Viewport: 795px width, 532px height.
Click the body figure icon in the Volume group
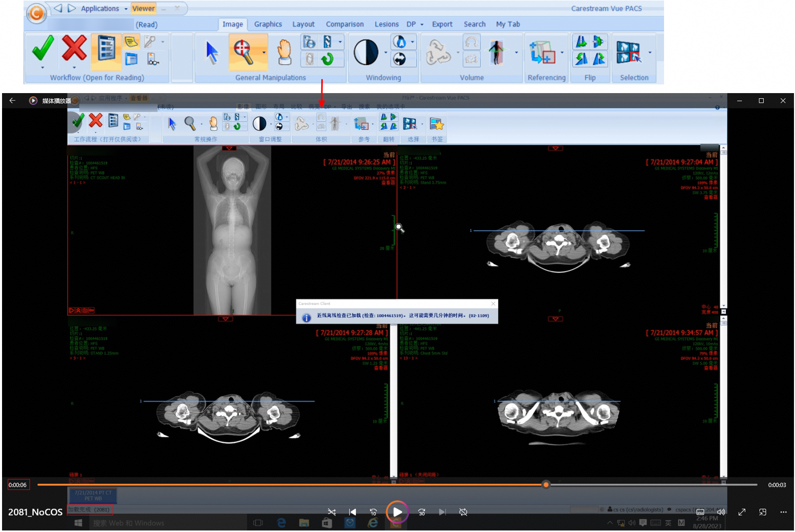click(496, 53)
